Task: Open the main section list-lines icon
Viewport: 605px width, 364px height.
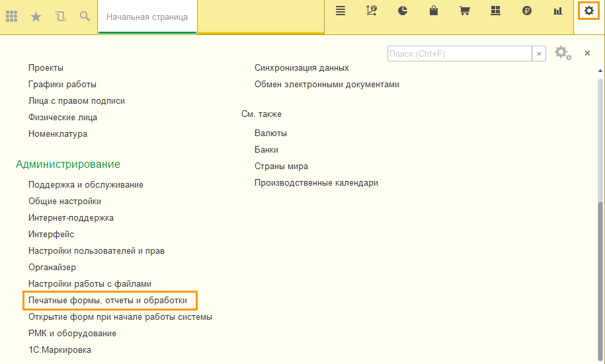Action: coord(341,11)
